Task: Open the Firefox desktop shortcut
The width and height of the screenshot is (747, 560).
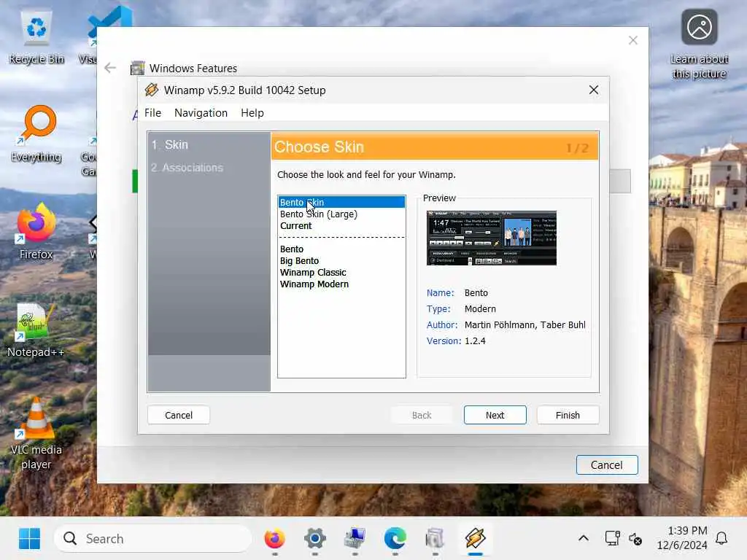Action: click(36, 231)
